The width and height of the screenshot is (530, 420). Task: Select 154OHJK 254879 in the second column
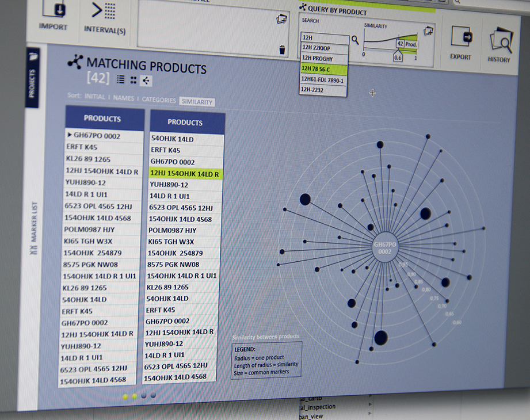pyautogui.click(x=184, y=253)
